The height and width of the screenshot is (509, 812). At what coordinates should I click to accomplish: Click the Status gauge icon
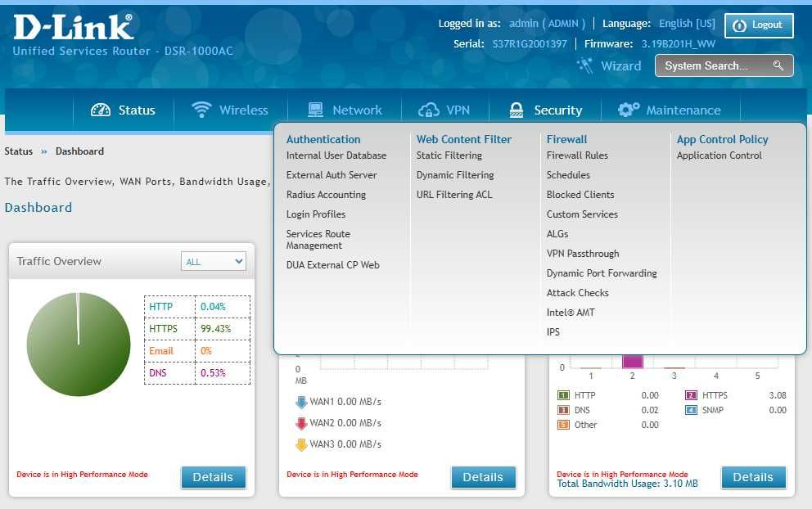pos(101,110)
